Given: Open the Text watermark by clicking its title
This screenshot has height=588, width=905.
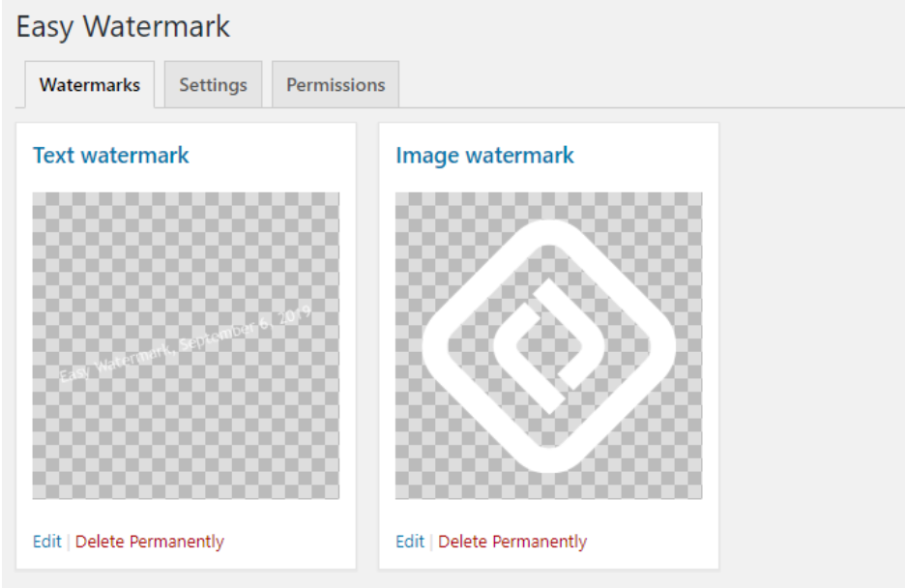Looking at the screenshot, I should pos(110,155).
